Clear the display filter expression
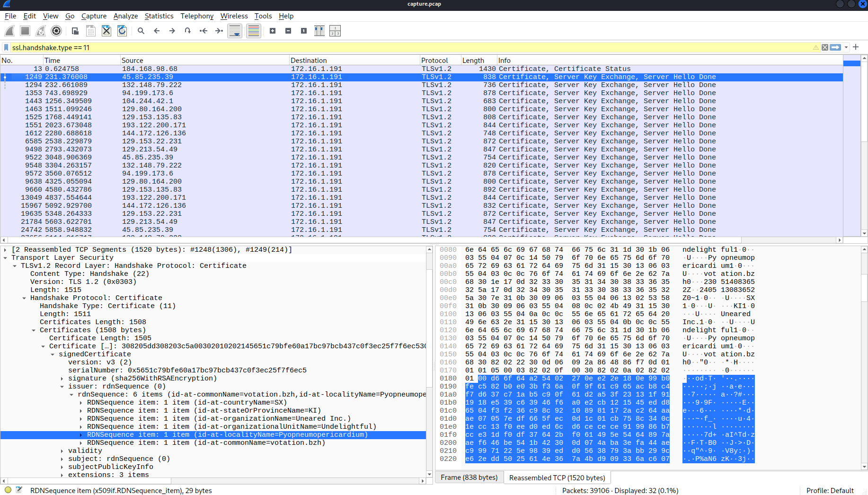868x495 pixels. coord(825,47)
